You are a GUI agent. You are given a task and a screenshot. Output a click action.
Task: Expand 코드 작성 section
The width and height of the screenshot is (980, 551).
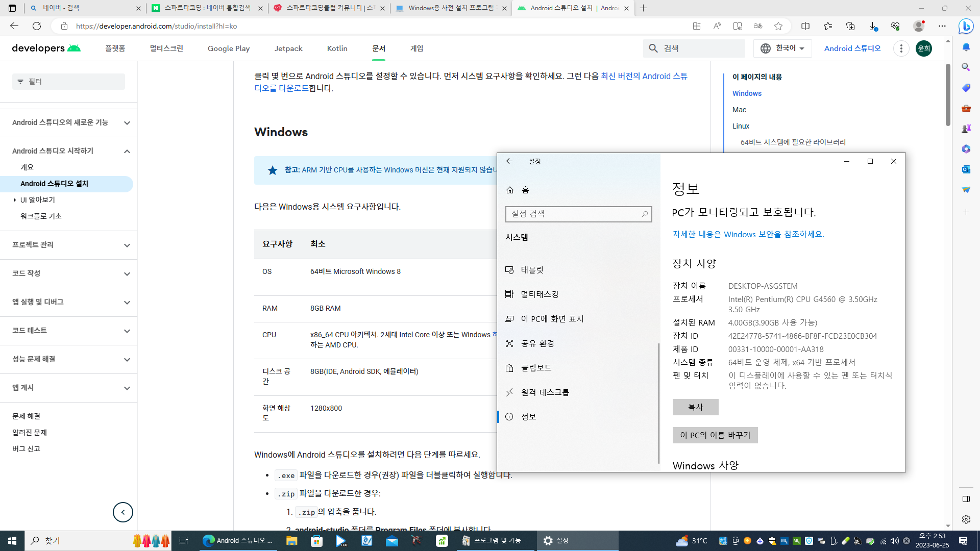[127, 274]
